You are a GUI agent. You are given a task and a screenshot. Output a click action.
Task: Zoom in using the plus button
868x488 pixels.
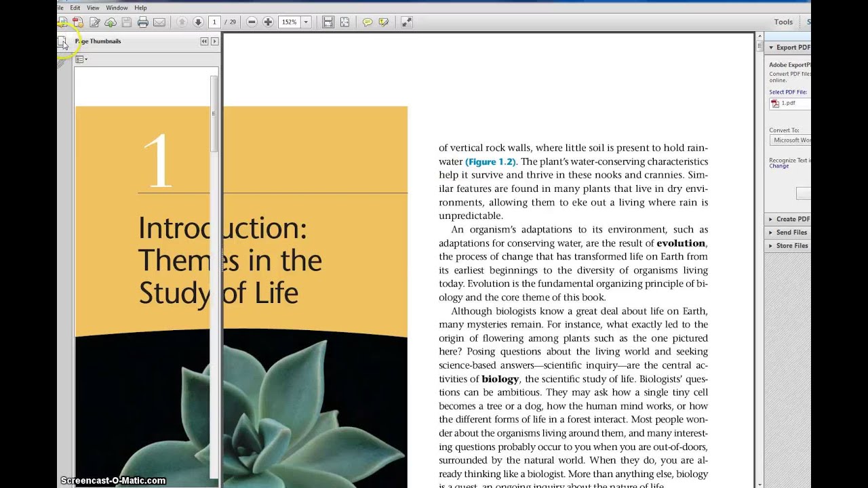[268, 22]
